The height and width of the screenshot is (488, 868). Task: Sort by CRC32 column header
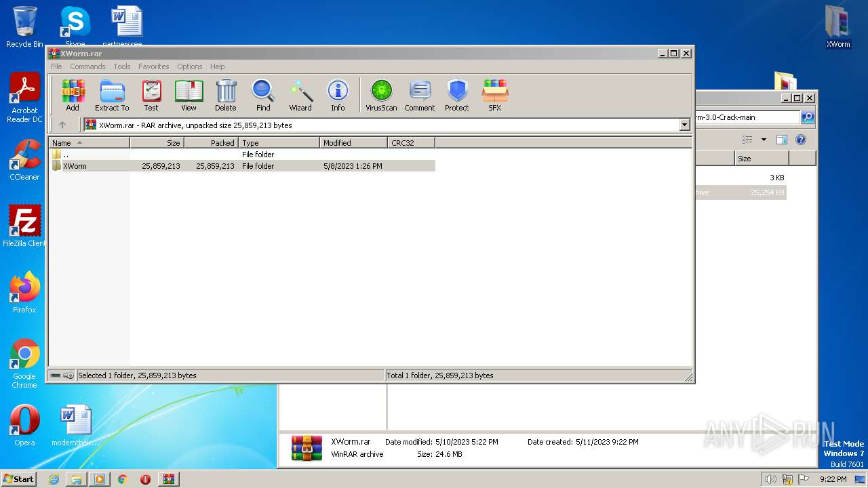coord(412,143)
